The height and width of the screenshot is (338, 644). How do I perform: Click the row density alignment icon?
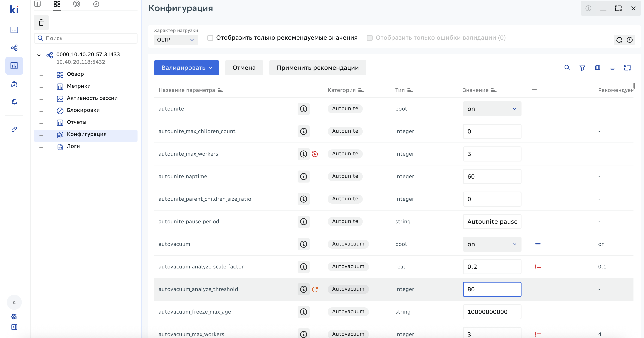[x=612, y=68]
